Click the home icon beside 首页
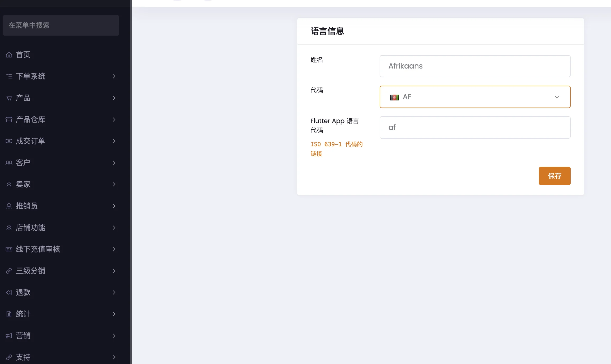The image size is (611, 364). tap(9, 55)
